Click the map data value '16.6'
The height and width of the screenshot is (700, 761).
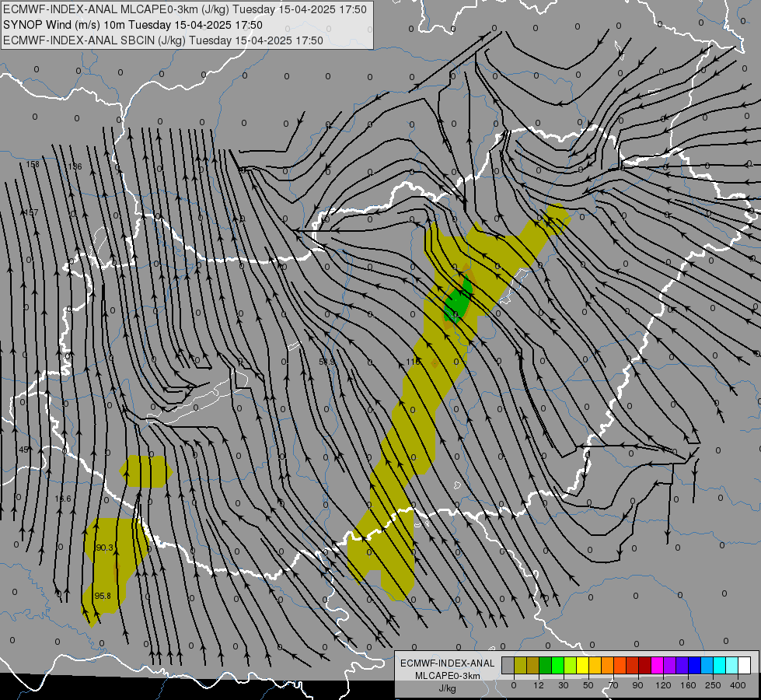[x=63, y=499]
